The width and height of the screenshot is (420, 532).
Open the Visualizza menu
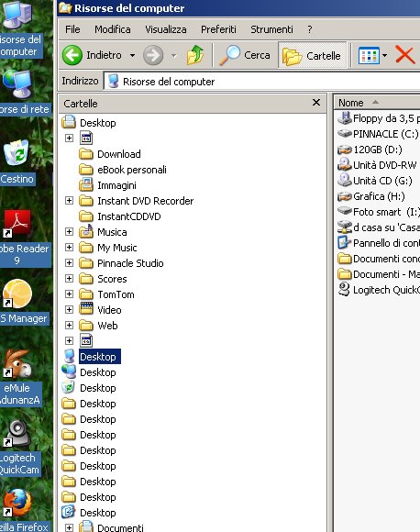(x=166, y=29)
